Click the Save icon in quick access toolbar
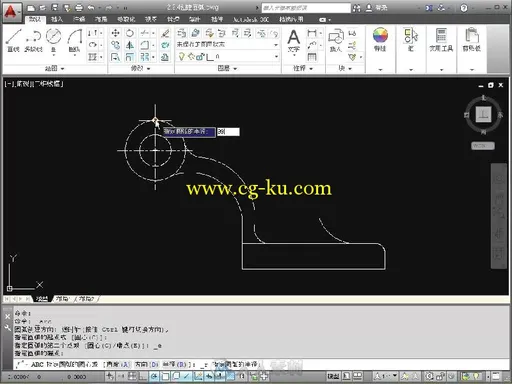Viewport: 512px width, 384px height. point(55,7)
